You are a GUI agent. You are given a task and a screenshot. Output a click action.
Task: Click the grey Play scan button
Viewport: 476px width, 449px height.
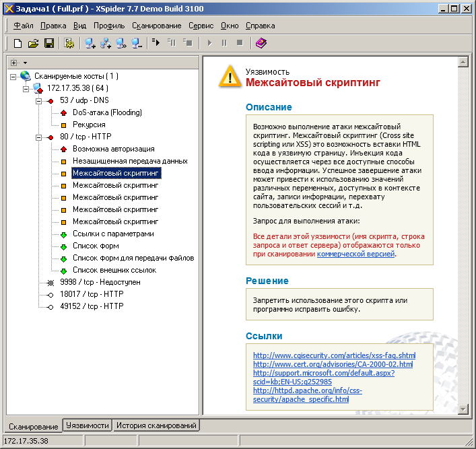pos(209,43)
